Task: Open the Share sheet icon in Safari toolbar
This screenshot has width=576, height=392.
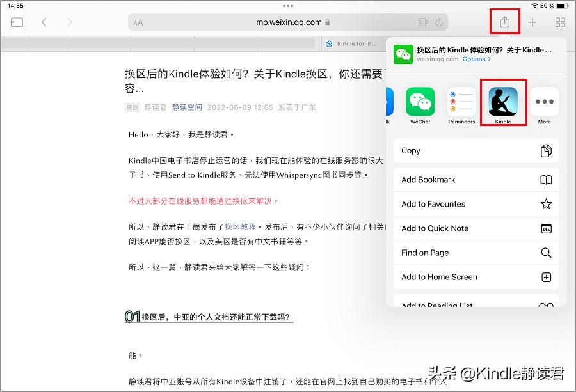Action: point(504,20)
